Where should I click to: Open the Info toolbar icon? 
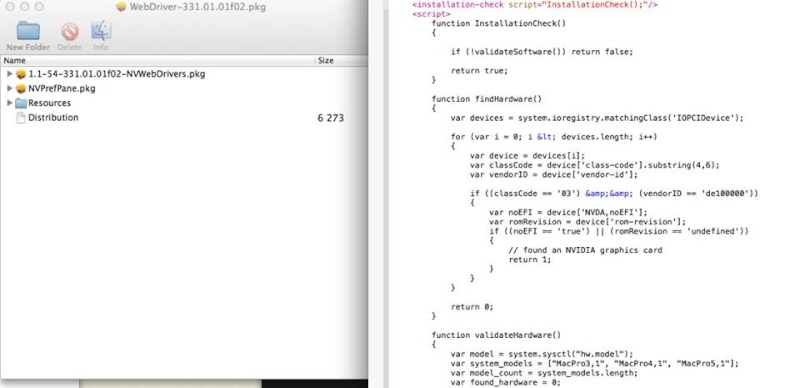point(101,31)
